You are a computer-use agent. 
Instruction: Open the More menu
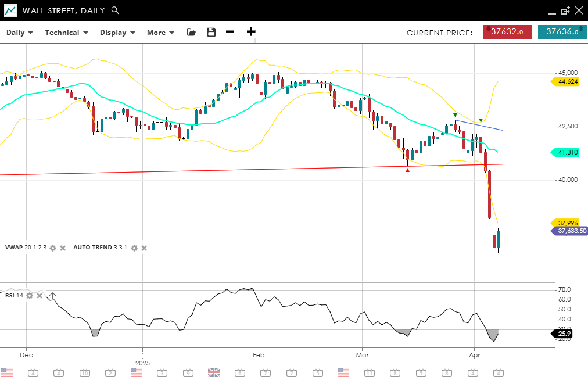tap(160, 33)
